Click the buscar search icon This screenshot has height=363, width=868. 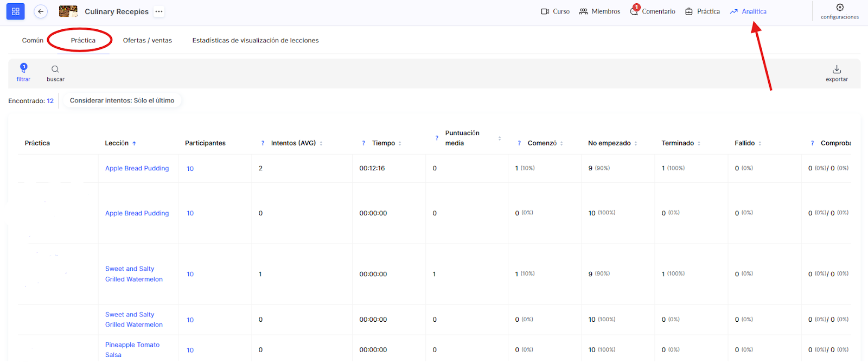coord(55,69)
